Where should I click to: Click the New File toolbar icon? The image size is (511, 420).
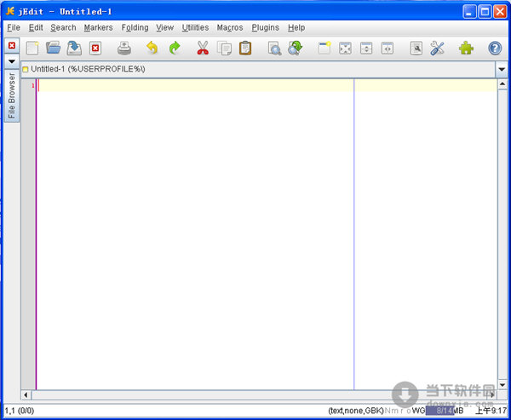[32, 48]
